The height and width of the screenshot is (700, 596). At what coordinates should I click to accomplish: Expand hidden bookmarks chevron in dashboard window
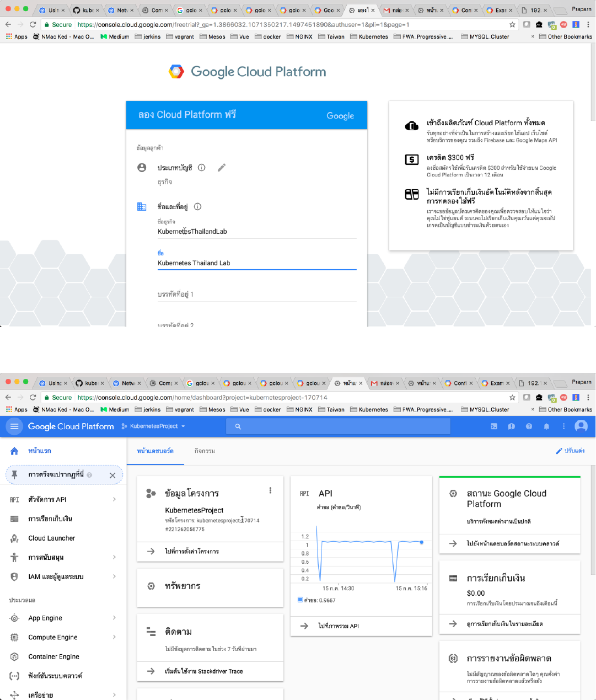pos(533,410)
